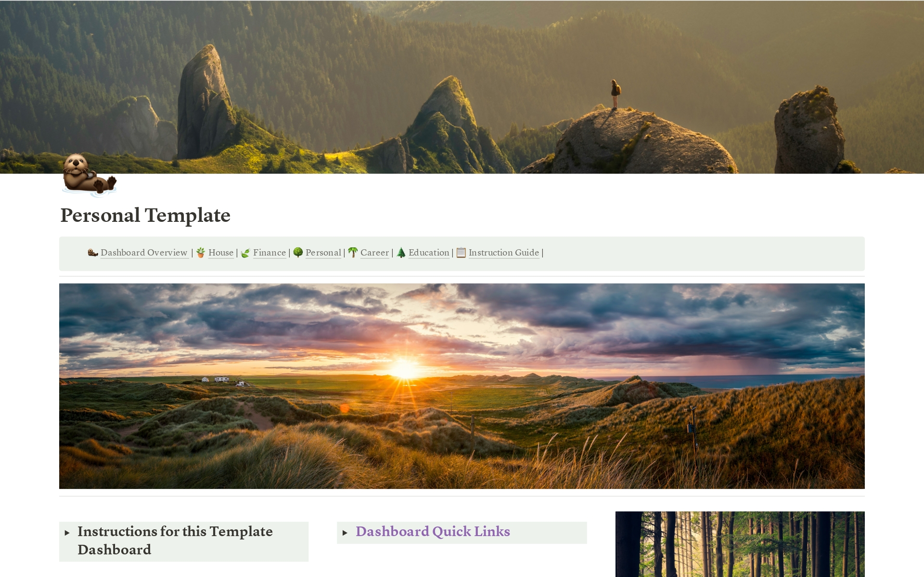Go to the Finance page link
The width and height of the screenshot is (924, 577).
[269, 253]
